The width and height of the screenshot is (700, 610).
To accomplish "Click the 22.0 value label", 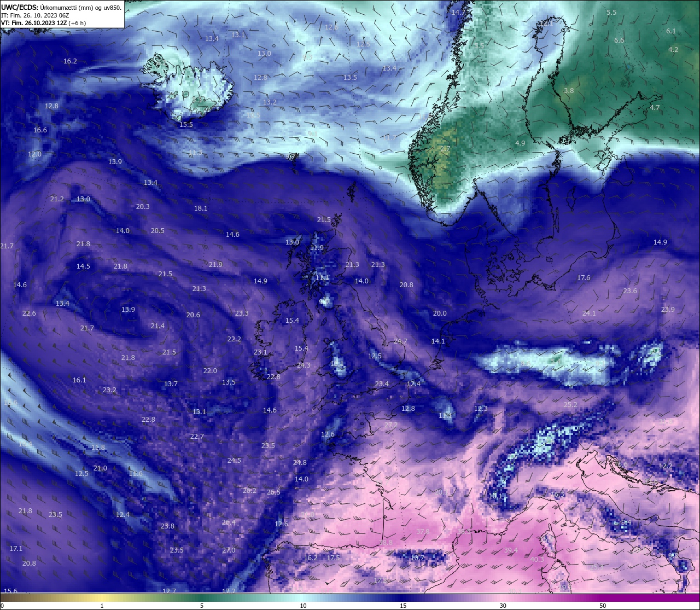I will [210, 371].
